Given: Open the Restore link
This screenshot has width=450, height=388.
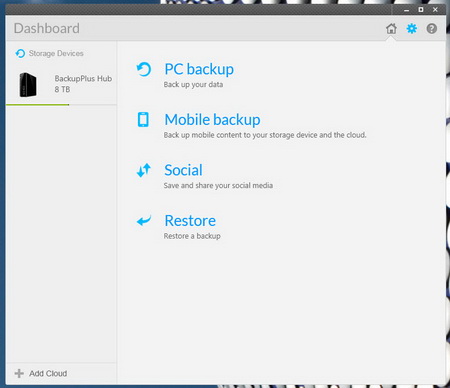Looking at the screenshot, I should [190, 221].
